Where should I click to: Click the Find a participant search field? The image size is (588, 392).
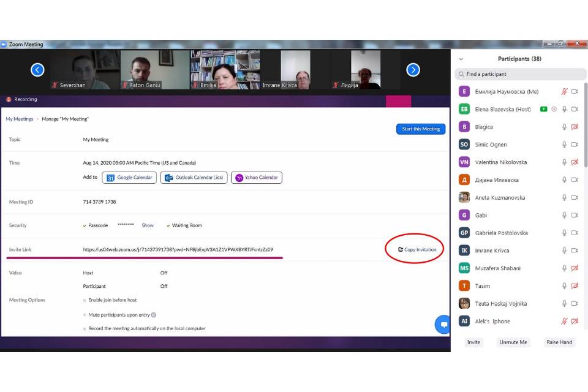521,74
